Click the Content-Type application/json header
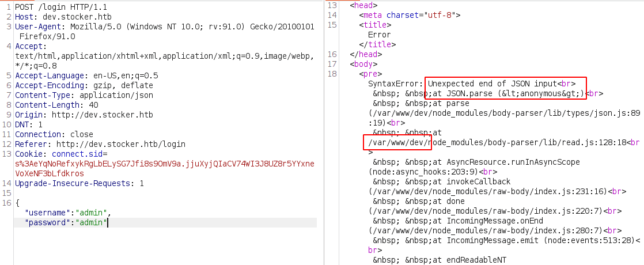This screenshot has height=265, width=644. [x=84, y=95]
